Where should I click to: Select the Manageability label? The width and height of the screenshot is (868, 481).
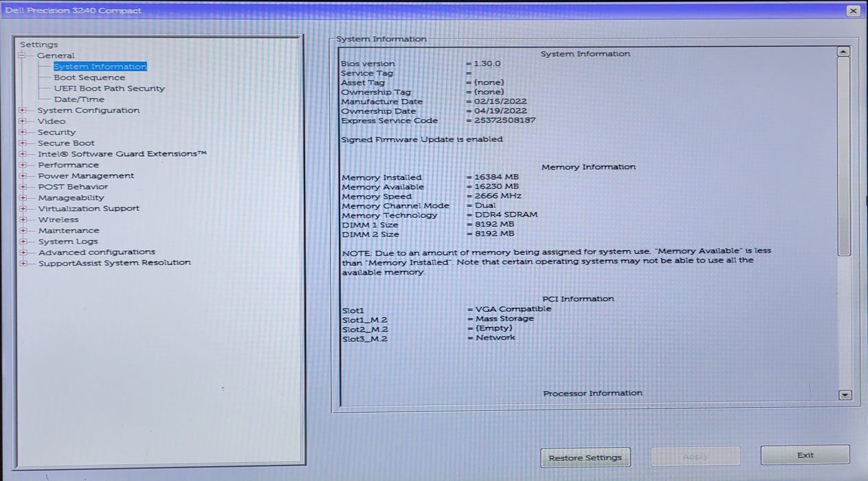pos(71,198)
